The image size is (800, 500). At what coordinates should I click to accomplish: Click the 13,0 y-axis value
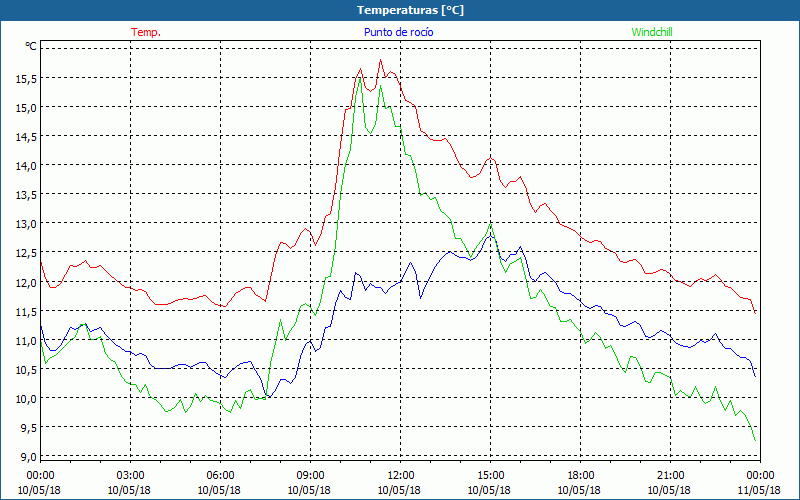28,223
